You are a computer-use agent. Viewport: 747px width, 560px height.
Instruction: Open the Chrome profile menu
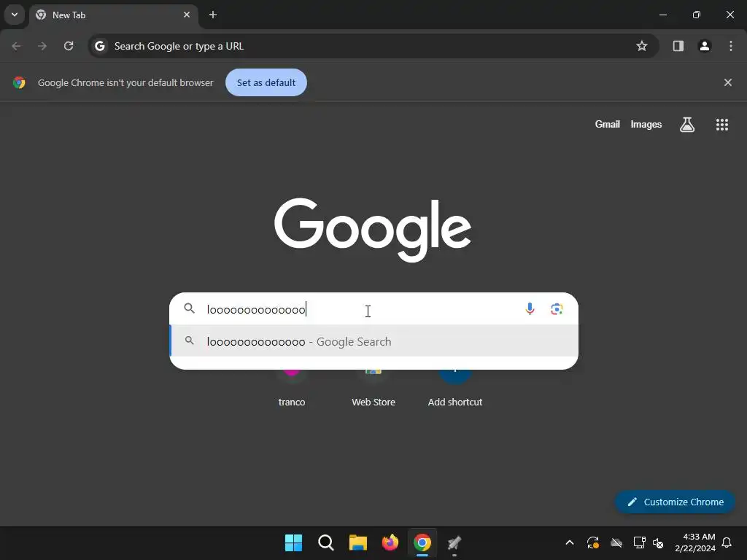click(x=705, y=46)
